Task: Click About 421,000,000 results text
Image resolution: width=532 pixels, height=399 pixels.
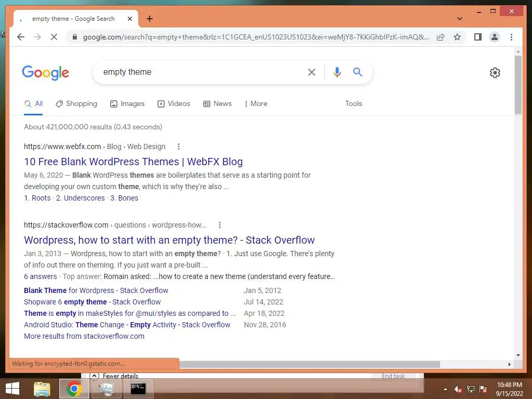Action: [93, 127]
